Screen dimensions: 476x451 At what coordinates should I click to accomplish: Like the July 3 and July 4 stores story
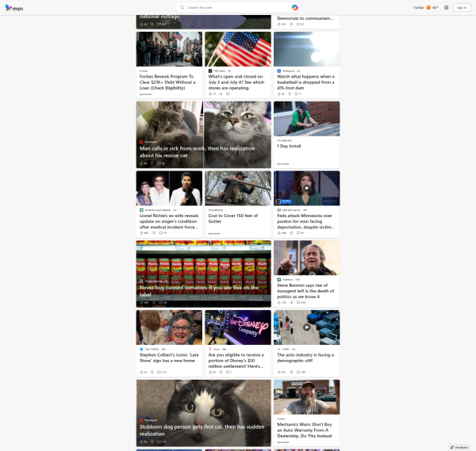point(212,94)
